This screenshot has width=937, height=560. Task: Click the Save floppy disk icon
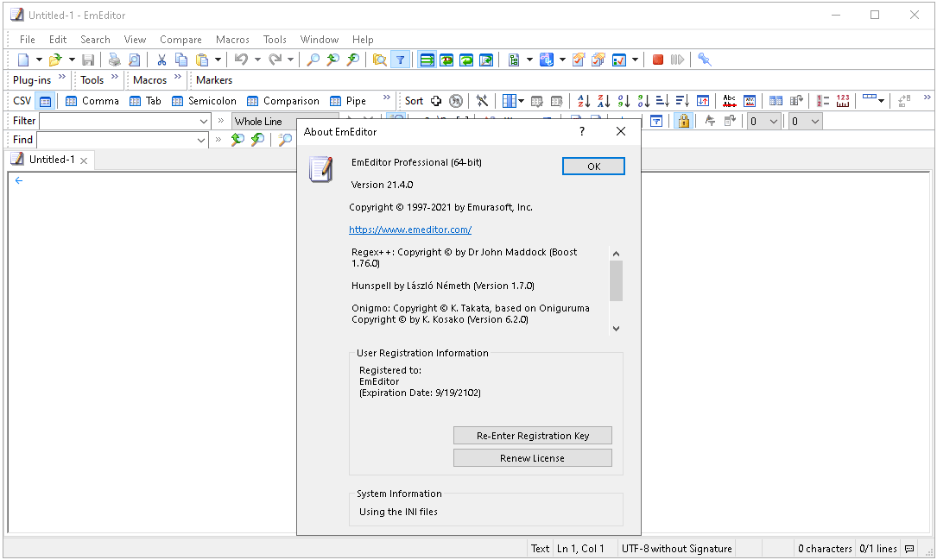pos(88,60)
